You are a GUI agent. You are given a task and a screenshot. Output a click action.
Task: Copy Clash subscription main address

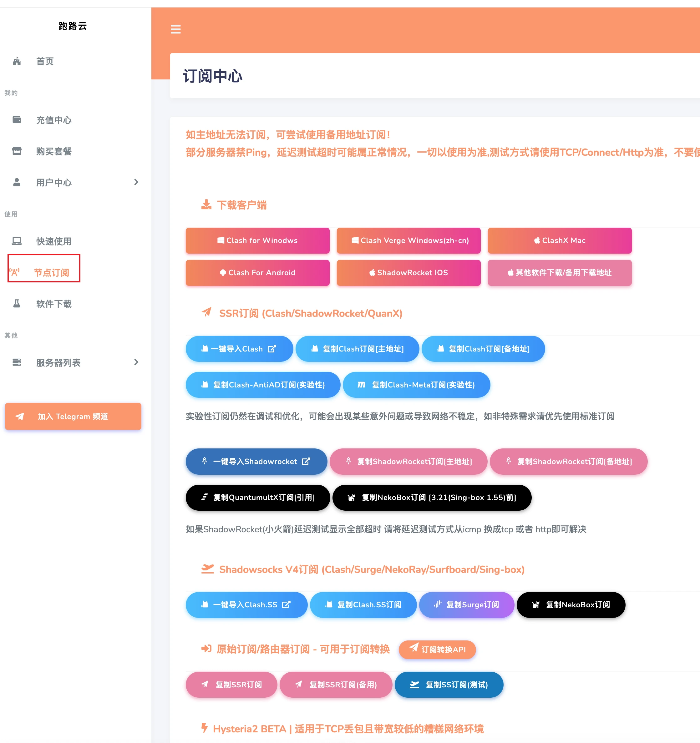(357, 349)
